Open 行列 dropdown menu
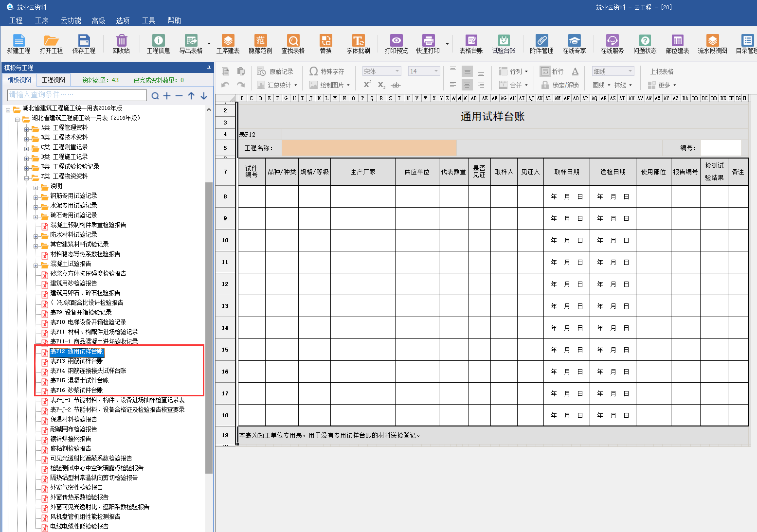The height and width of the screenshot is (532, 757). 514,71
